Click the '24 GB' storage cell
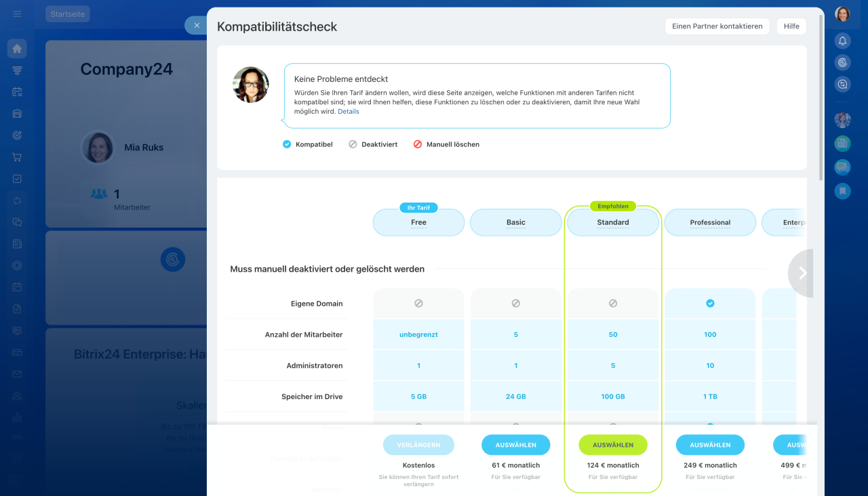868x496 pixels. click(515, 396)
